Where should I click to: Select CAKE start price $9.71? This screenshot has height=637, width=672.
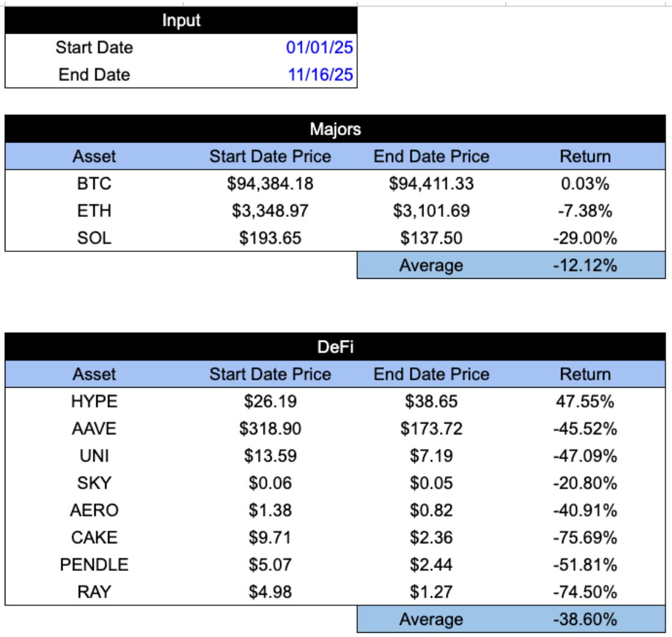270,537
